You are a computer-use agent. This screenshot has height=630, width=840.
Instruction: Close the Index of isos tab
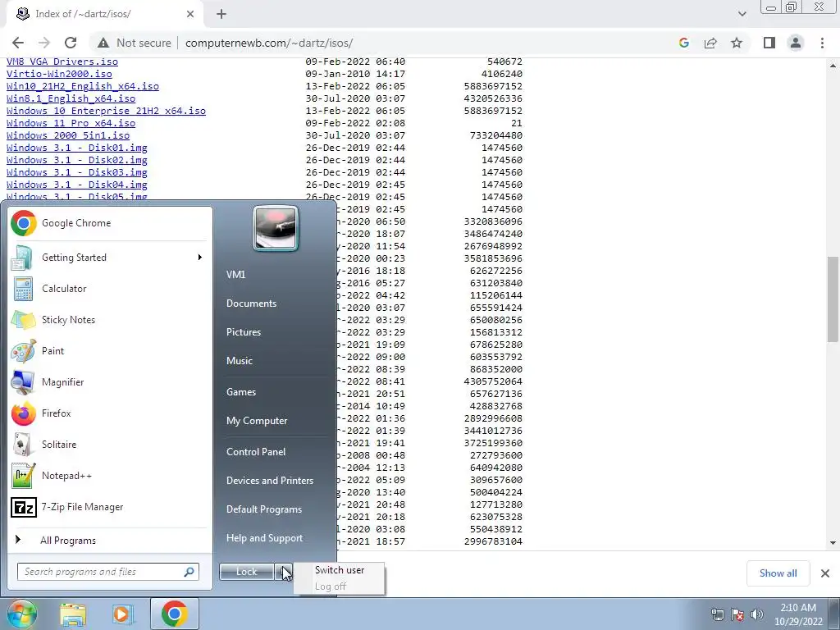[190, 15]
